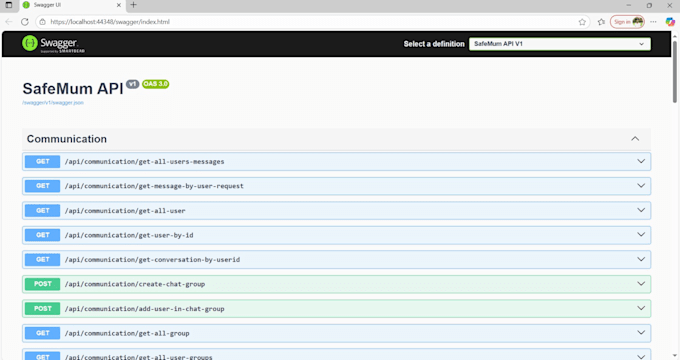Click the address bar URL
The image size is (680, 360).
(110, 22)
